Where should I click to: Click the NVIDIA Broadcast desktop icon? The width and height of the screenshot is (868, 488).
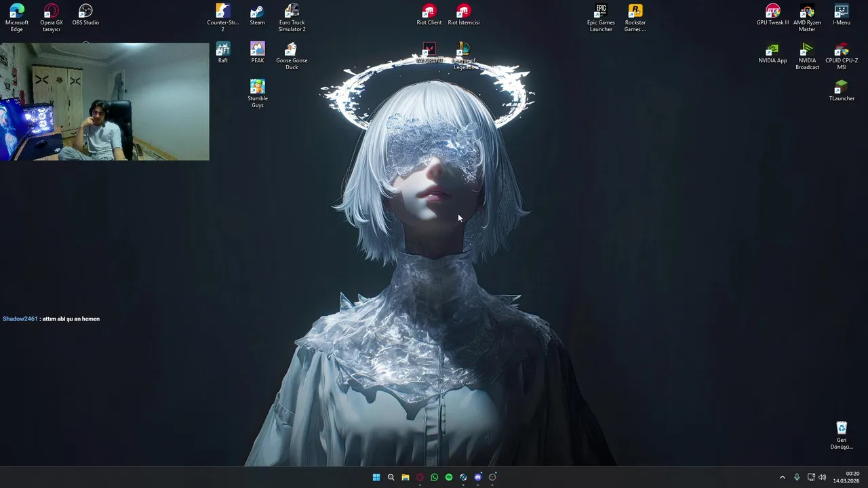point(807,56)
